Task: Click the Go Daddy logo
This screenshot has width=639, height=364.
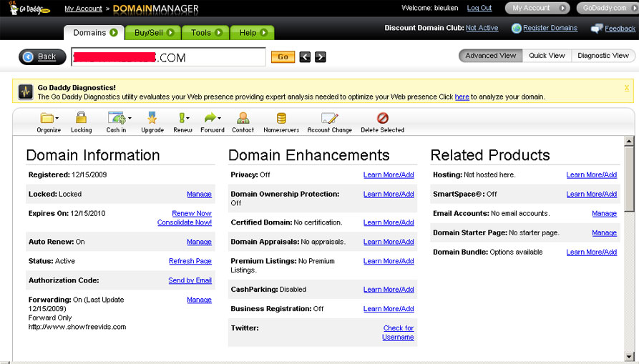Action: 29,8
